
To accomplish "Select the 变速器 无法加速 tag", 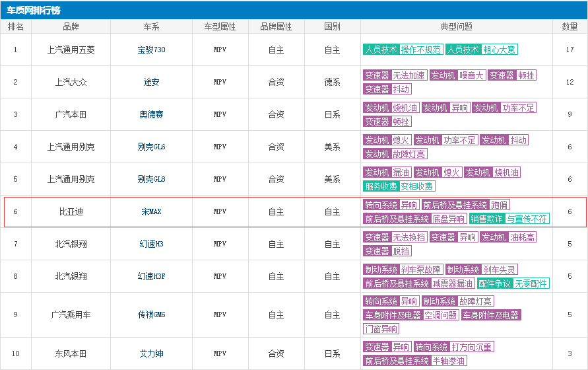I will (395, 75).
